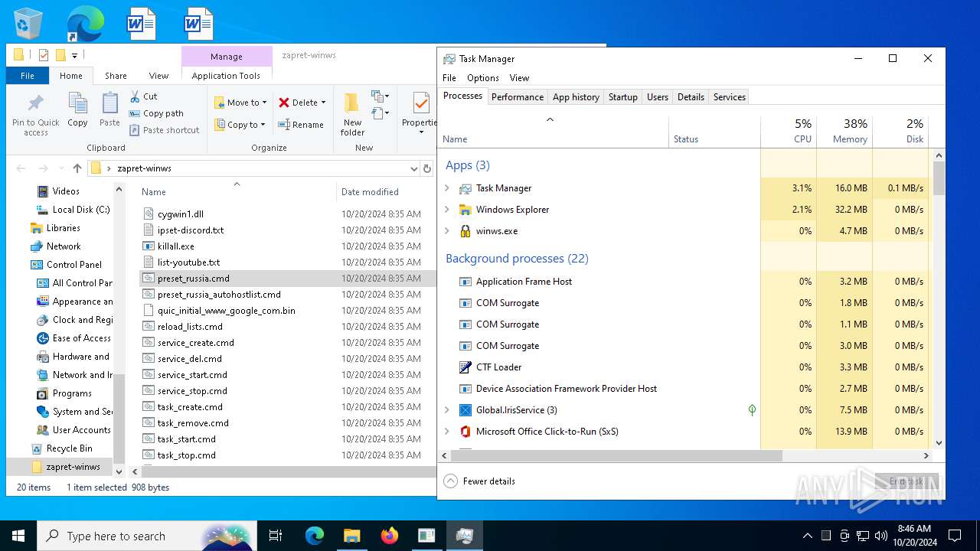
Task: Switch to the Details tab
Action: (x=691, y=97)
